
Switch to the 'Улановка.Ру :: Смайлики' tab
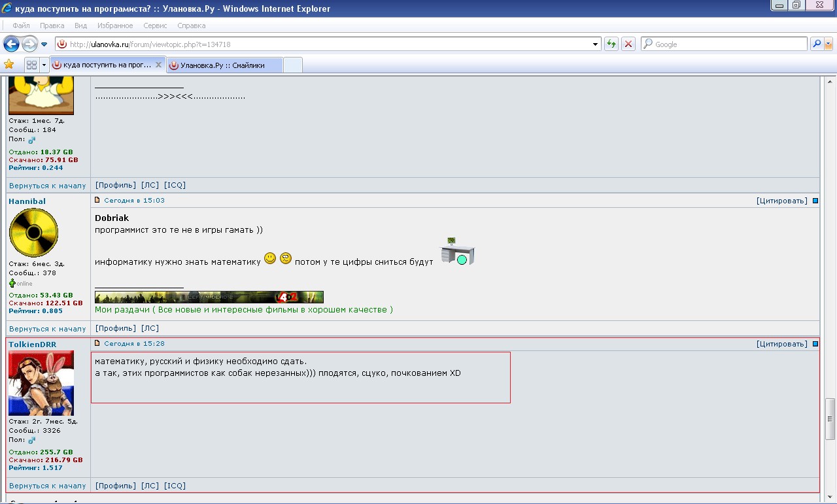pyautogui.click(x=225, y=65)
